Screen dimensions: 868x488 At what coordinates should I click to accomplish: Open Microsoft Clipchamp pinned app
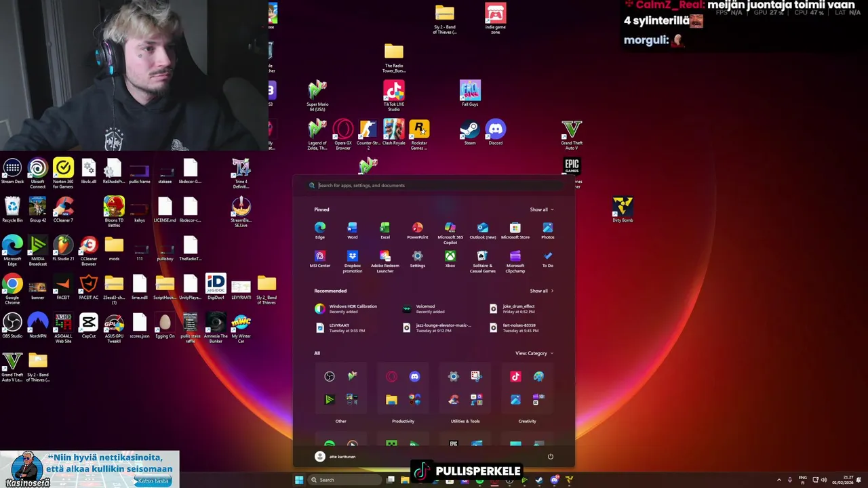[515, 261]
